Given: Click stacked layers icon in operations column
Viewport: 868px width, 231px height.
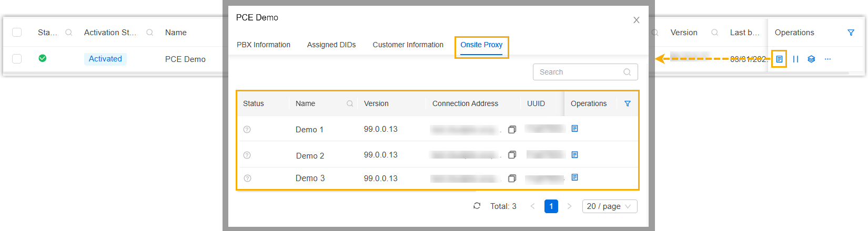Looking at the screenshot, I should (x=811, y=59).
